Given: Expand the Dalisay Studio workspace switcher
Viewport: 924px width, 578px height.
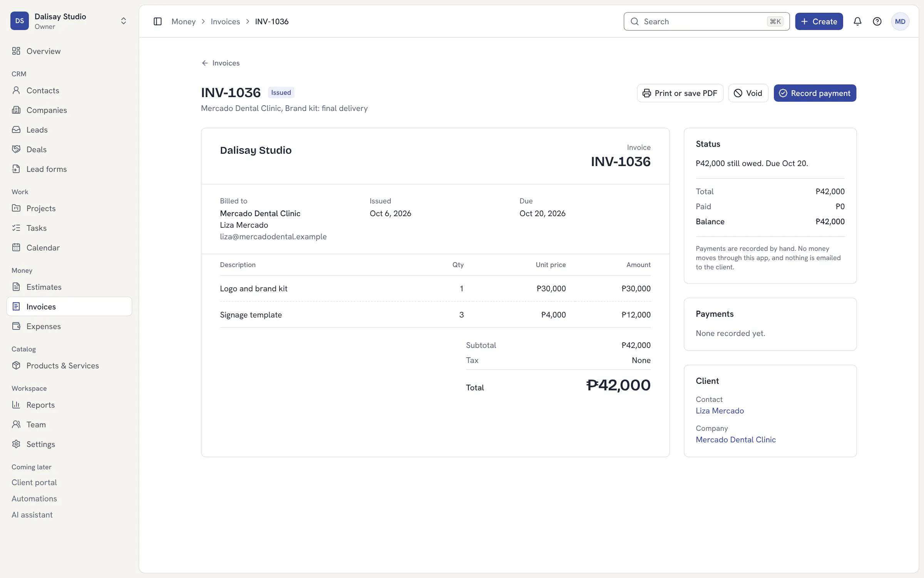Looking at the screenshot, I should tap(69, 21).
